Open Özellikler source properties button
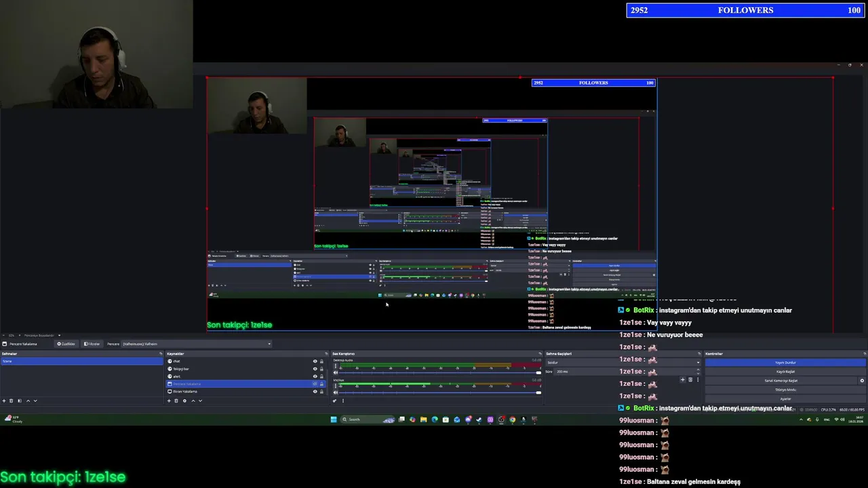Image resolution: width=868 pixels, height=488 pixels. click(x=66, y=344)
